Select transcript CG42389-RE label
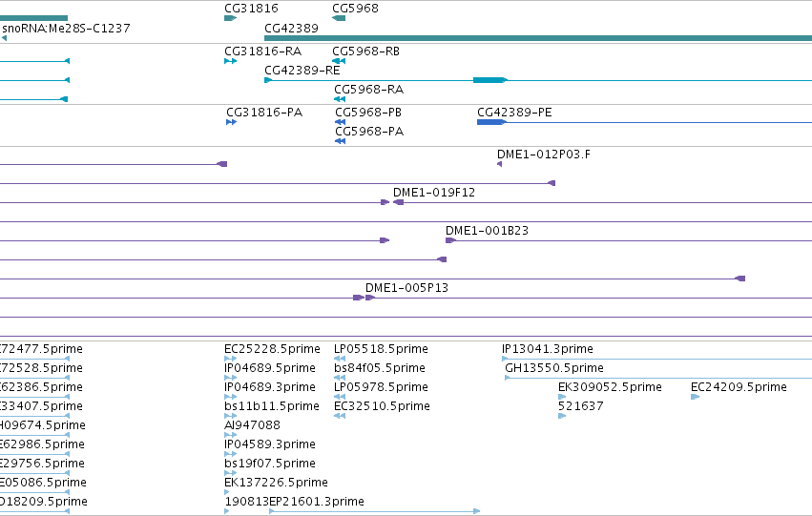This screenshot has width=812, height=516. (x=302, y=71)
